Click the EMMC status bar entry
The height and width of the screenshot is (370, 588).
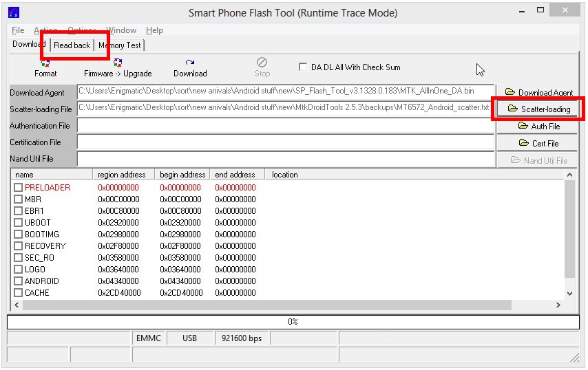(x=149, y=338)
